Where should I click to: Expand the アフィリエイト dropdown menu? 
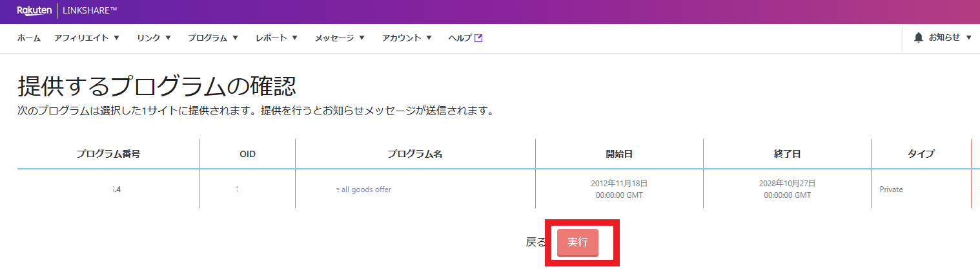(x=87, y=38)
